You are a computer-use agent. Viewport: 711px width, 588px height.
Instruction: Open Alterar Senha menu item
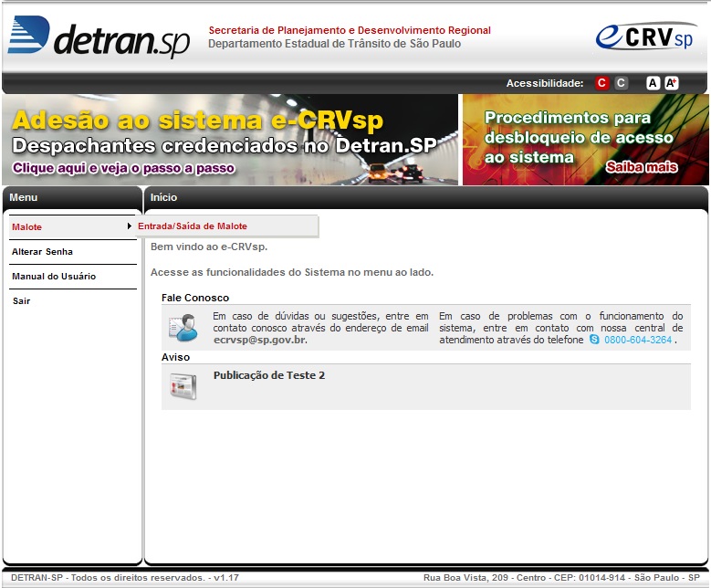click(x=72, y=252)
